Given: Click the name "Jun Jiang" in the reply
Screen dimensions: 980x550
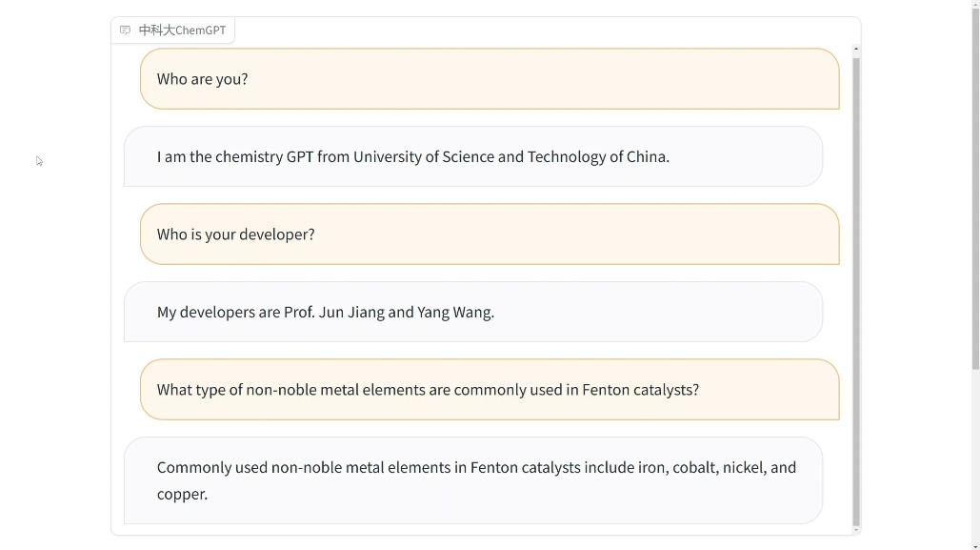Looking at the screenshot, I should [x=351, y=312].
